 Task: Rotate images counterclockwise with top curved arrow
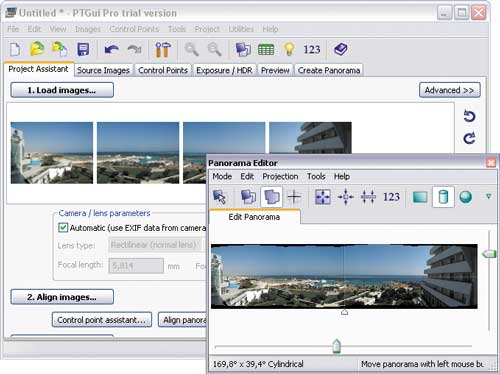[x=469, y=116]
